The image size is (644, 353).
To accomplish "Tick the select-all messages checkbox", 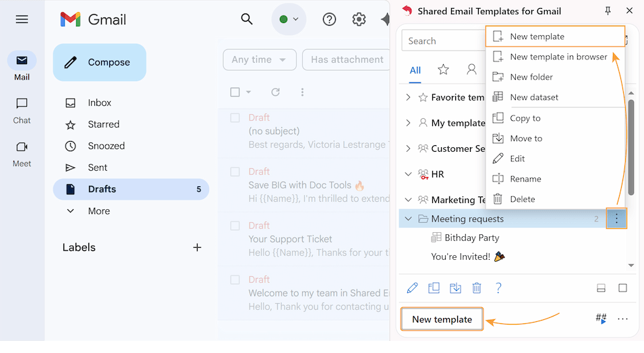I will coord(235,92).
